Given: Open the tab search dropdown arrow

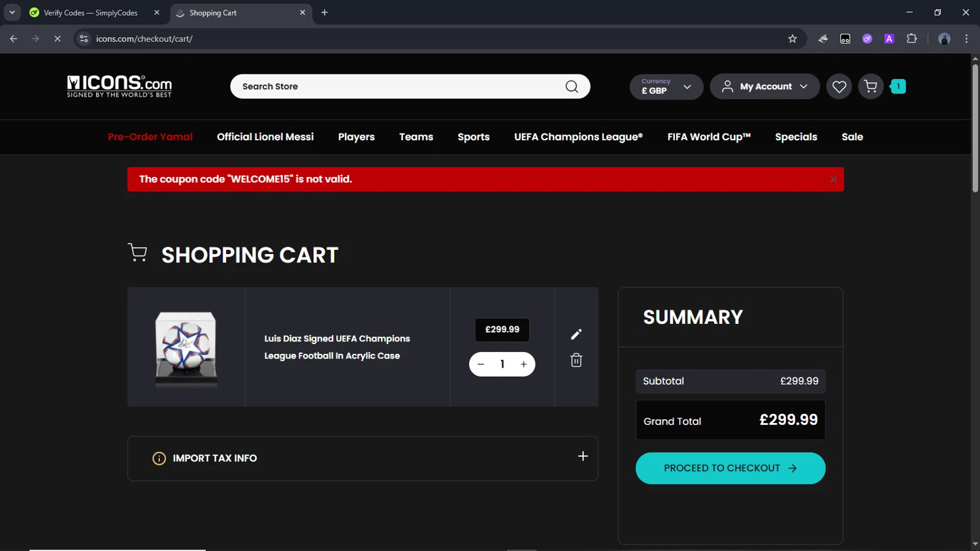Looking at the screenshot, I should [12, 12].
